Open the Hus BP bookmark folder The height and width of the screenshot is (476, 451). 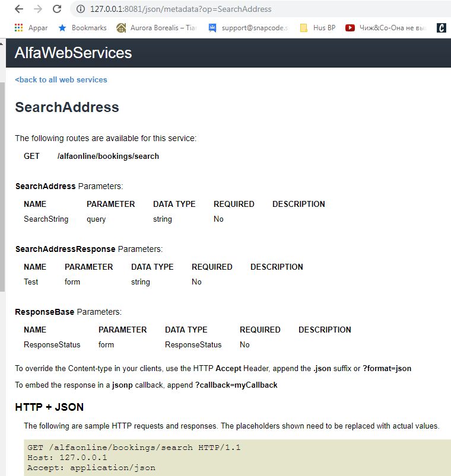coord(317,28)
